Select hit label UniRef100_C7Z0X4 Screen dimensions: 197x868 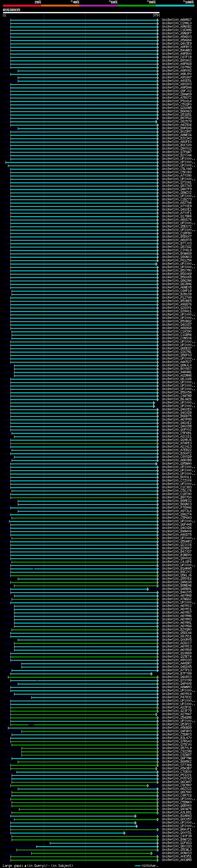(x=177, y=481)
